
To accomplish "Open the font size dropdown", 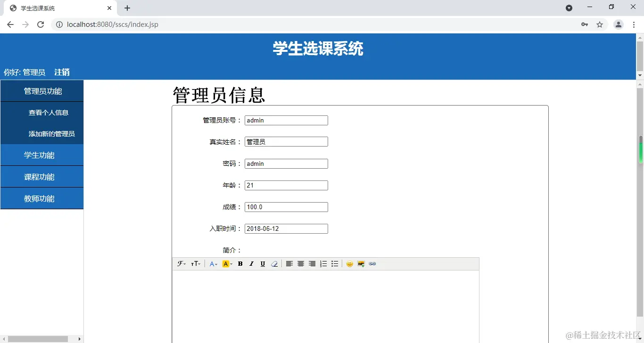I will (x=196, y=263).
